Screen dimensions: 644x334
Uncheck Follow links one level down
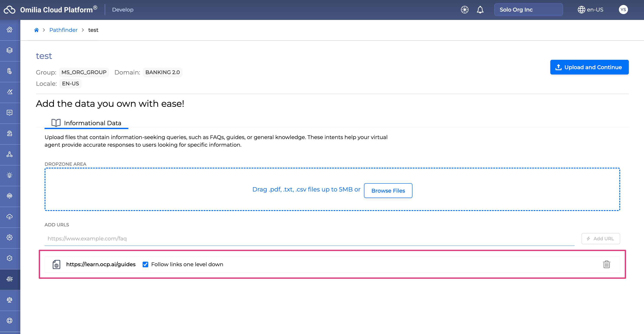(x=145, y=264)
